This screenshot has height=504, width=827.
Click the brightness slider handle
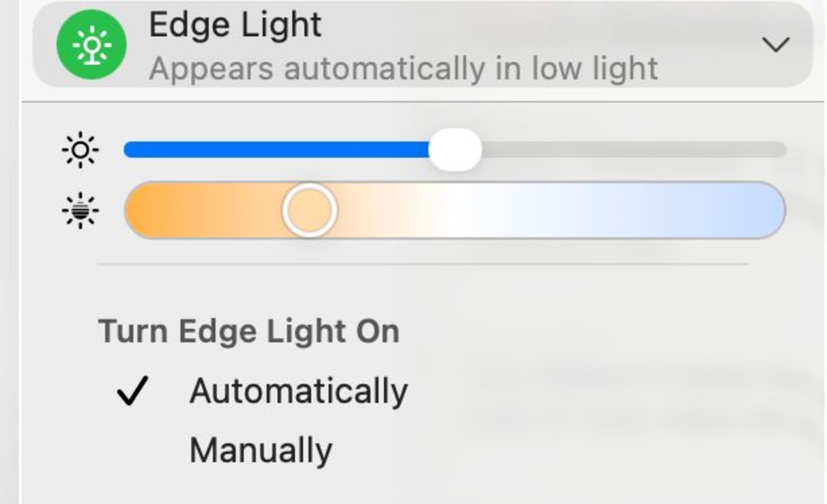[x=457, y=150]
